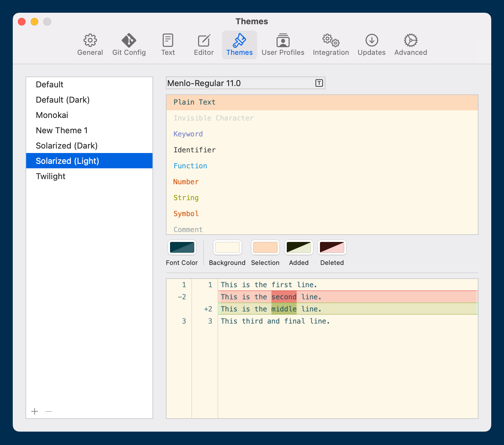Remove selected theme with minus button
The width and height of the screenshot is (504, 445).
click(x=48, y=412)
